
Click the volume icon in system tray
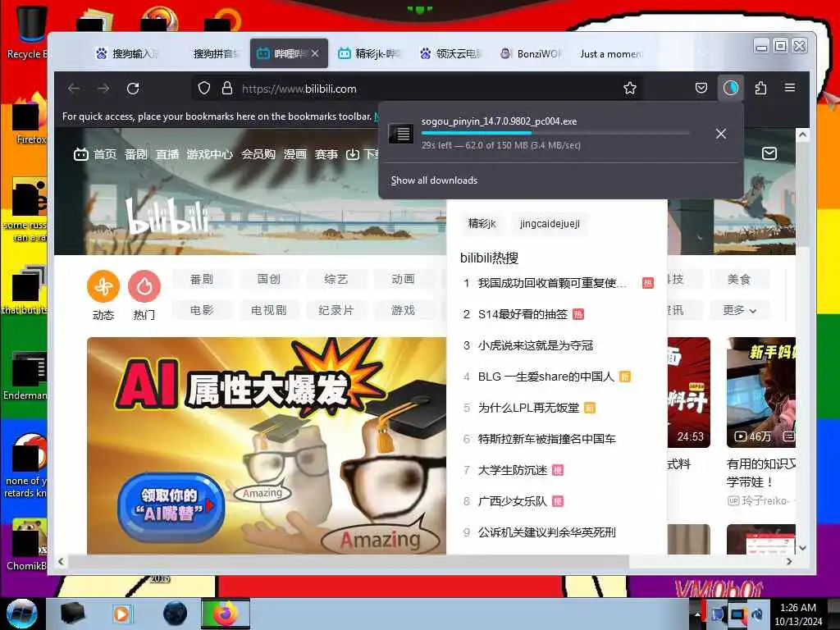[x=756, y=614]
